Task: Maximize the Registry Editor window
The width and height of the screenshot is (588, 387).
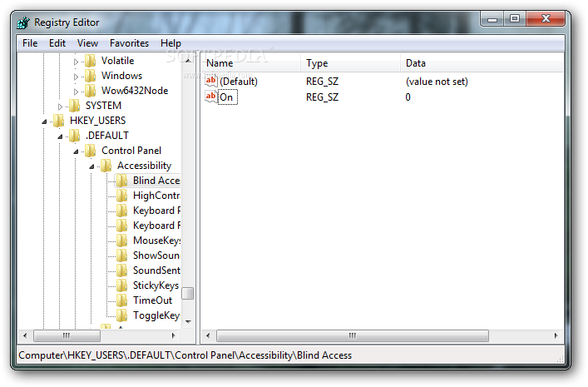Action: click(515, 19)
